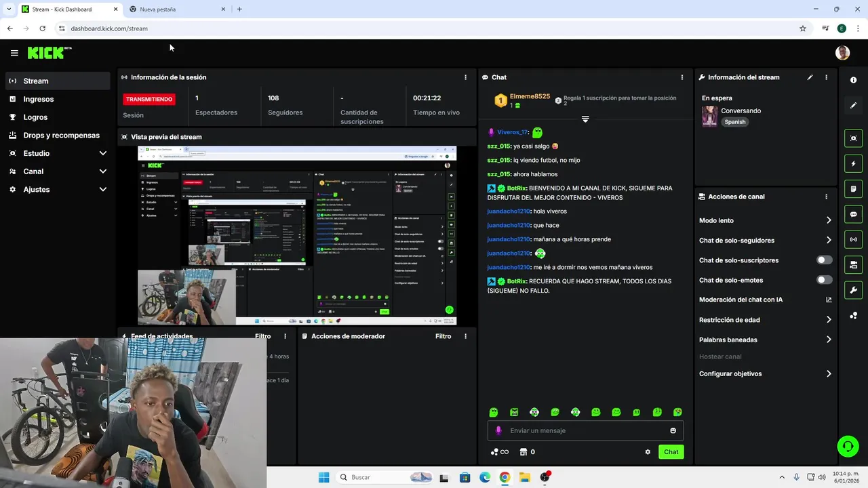Click the channel points infinity icon
The width and height of the screenshot is (868, 488).
tap(500, 452)
